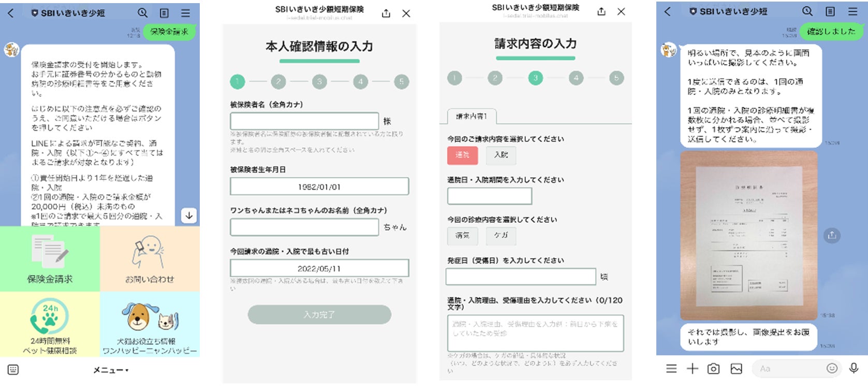Open 犬猫お役立ち情報 ワンハッピーニャンハッピー tile
The height and width of the screenshot is (386, 868).
point(150,324)
